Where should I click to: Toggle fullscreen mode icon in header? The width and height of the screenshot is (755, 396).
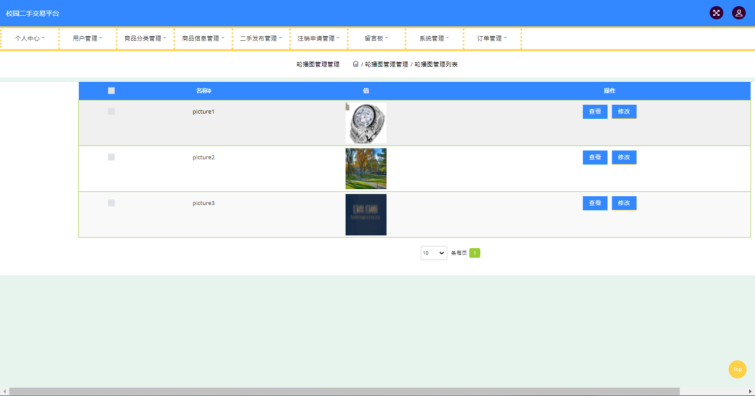(716, 13)
